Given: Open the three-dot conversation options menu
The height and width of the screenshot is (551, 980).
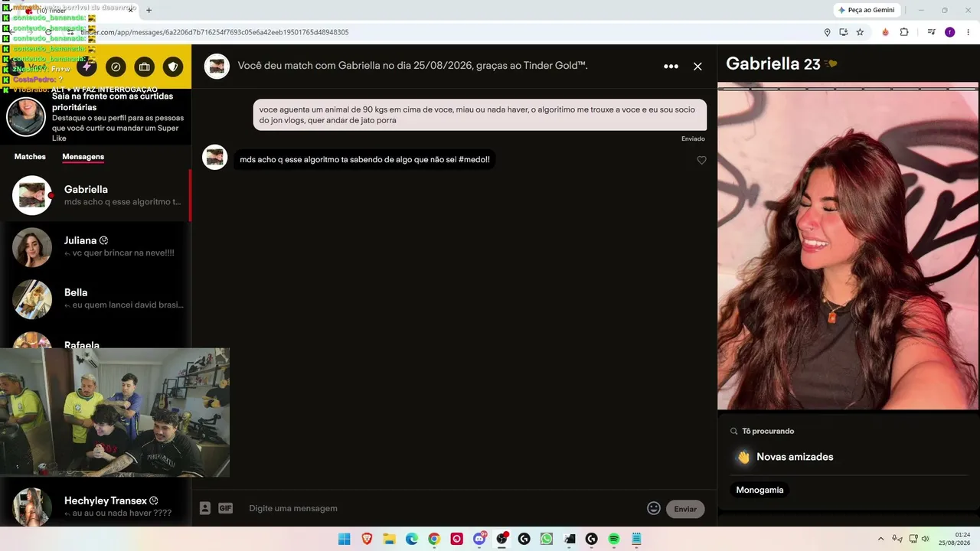Looking at the screenshot, I should click(671, 67).
